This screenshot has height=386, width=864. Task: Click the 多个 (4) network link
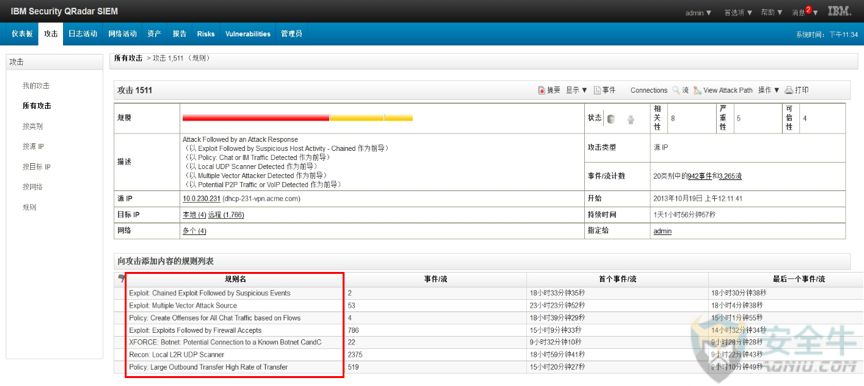[x=194, y=231]
